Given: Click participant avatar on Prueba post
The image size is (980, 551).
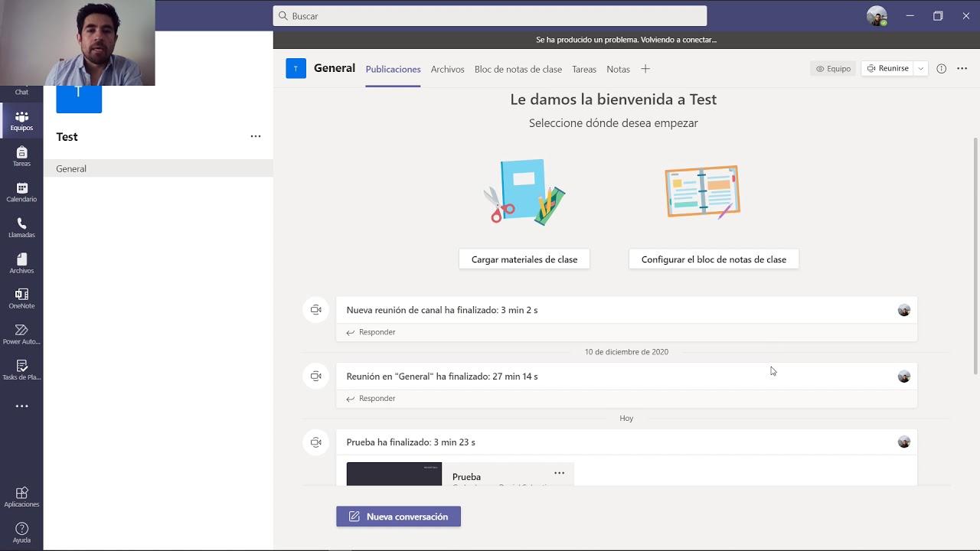Looking at the screenshot, I should point(904,442).
